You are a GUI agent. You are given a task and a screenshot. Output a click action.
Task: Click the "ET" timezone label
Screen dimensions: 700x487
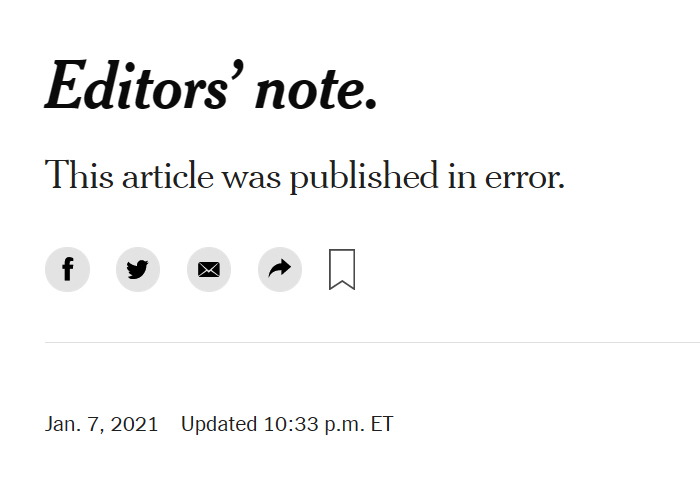pos(382,424)
